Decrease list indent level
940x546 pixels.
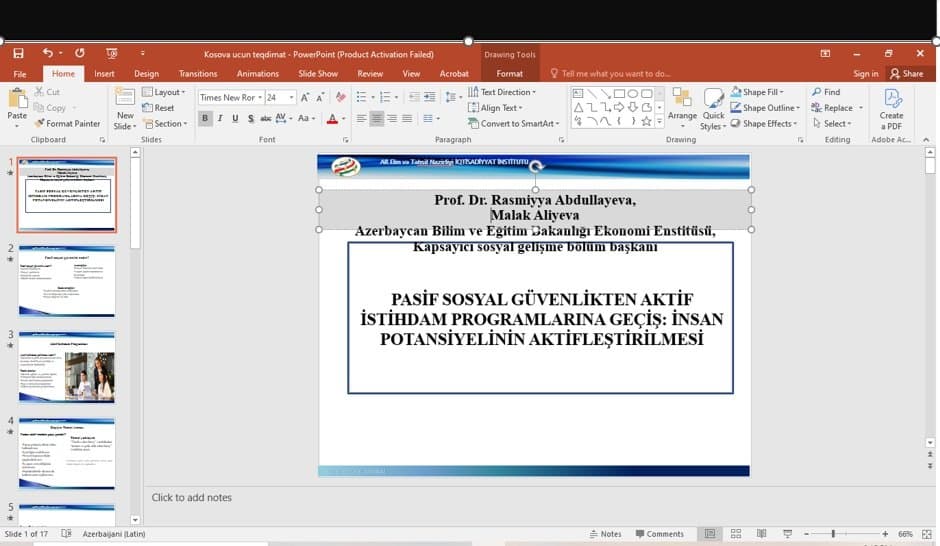coord(414,97)
